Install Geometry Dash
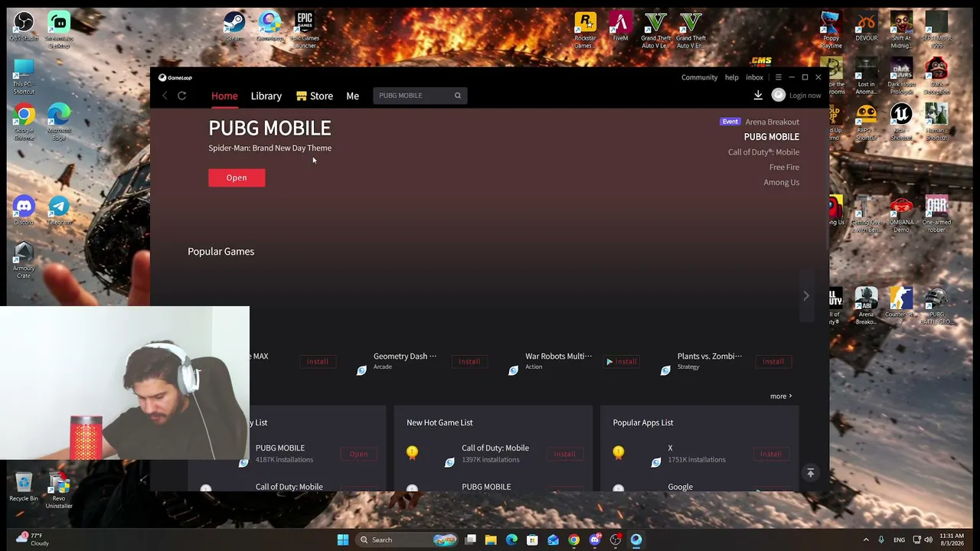This screenshot has width=980, height=551. click(x=469, y=361)
